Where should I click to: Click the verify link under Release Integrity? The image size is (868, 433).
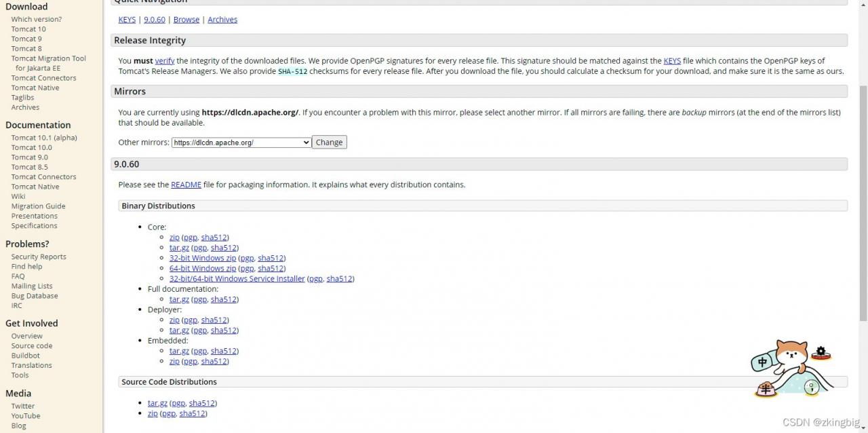coord(165,60)
